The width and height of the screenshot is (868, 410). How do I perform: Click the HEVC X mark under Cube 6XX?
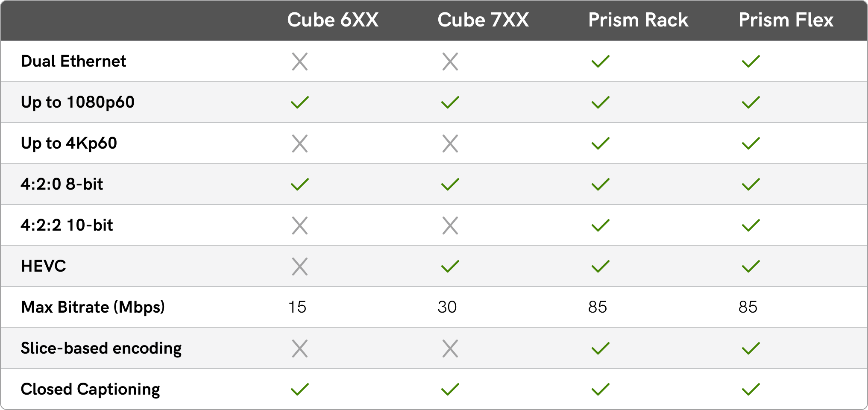[x=300, y=266]
